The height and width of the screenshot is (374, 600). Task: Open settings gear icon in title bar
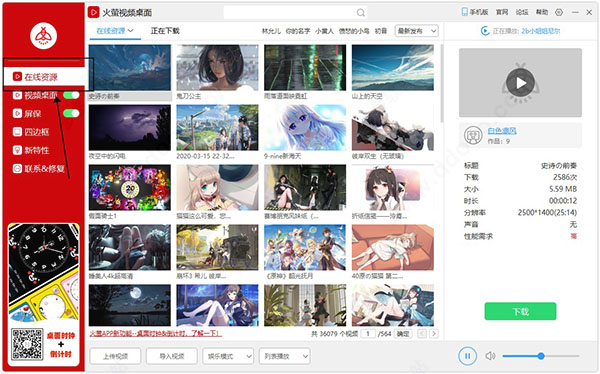(x=559, y=12)
